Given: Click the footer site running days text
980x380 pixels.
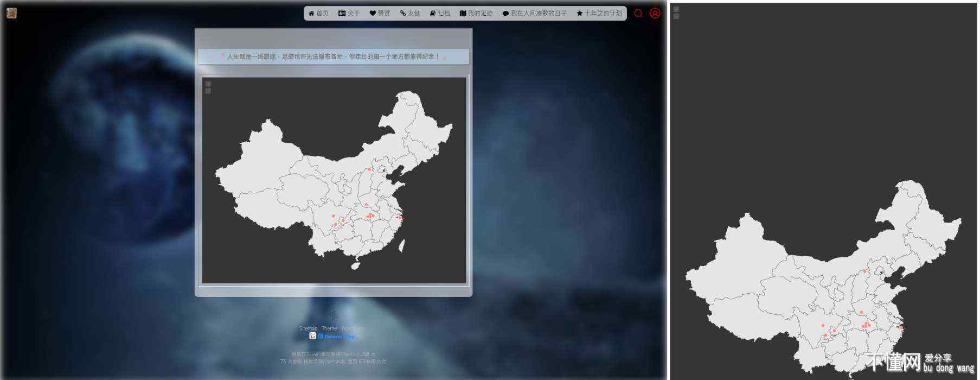Looking at the screenshot, I should 334,354.
